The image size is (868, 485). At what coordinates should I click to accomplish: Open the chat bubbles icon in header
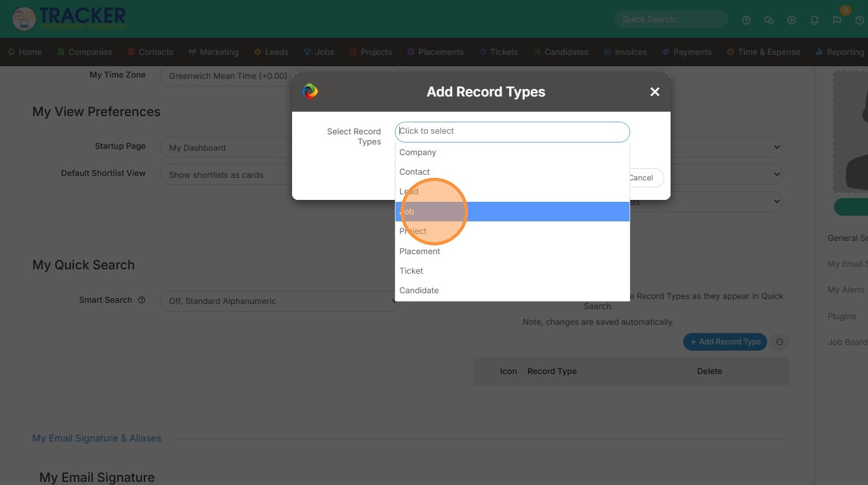(769, 20)
